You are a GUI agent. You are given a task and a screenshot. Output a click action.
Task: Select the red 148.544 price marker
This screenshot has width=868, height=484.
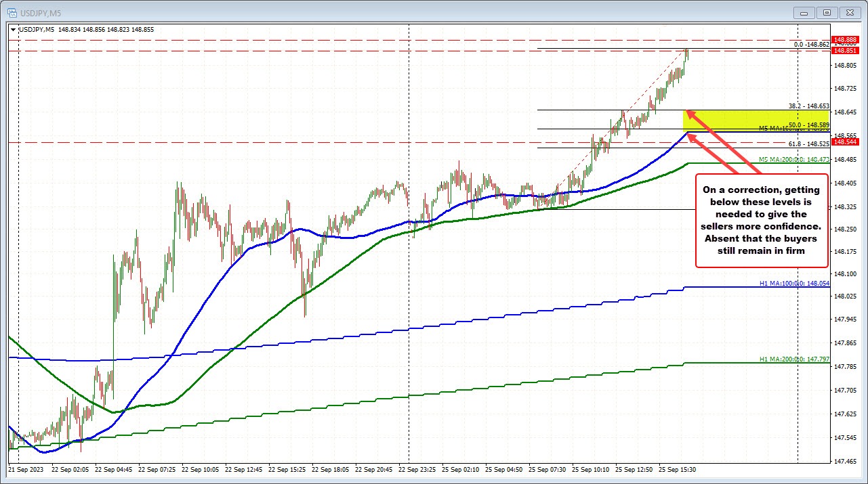[x=845, y=143]
